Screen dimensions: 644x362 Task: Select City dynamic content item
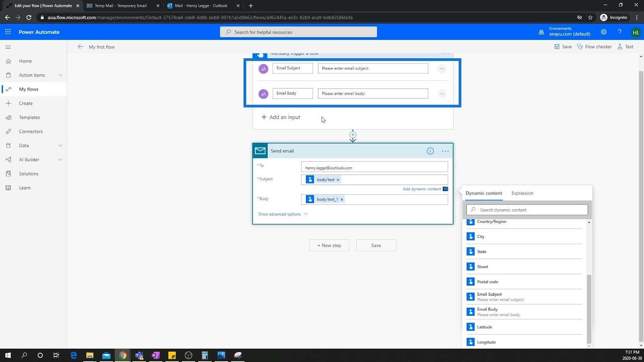point(524,237)
